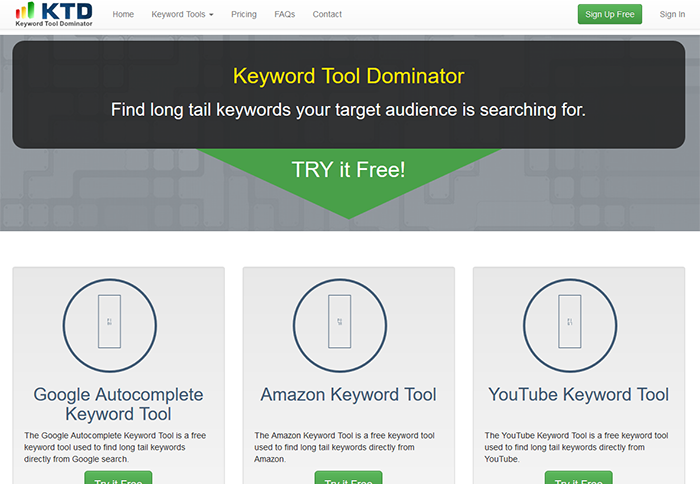Click the 'Find long tail keywords' tagline text
This screenshot has width=700, height=484.
click(x=349, y=110)
